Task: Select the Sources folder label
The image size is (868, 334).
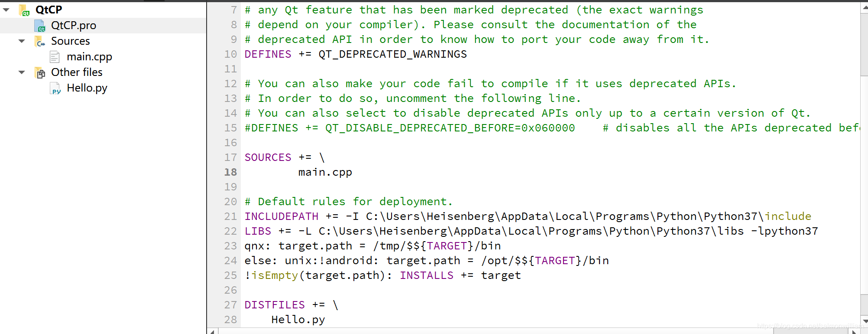Action: [x=71, y=41]
